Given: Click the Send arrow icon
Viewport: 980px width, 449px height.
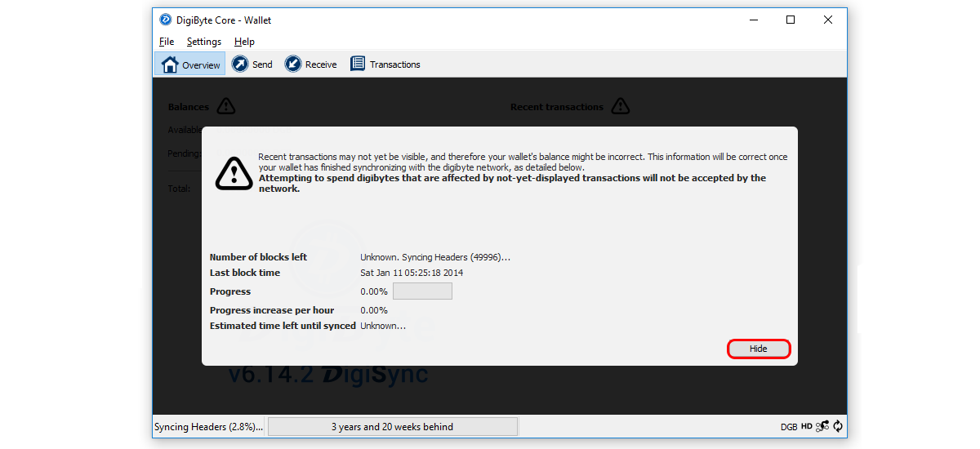Looking at the screenshot, I should click(x=240, y=64).
